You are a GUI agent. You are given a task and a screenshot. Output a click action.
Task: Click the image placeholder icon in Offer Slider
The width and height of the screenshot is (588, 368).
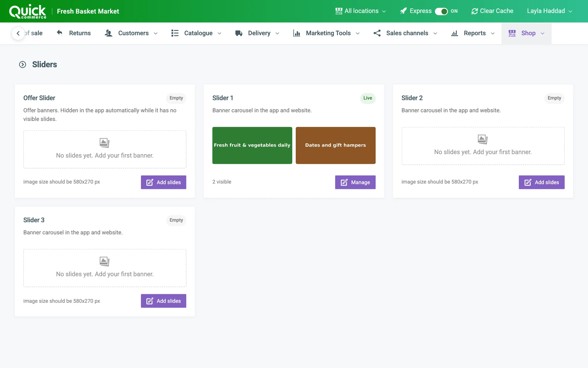104,143
